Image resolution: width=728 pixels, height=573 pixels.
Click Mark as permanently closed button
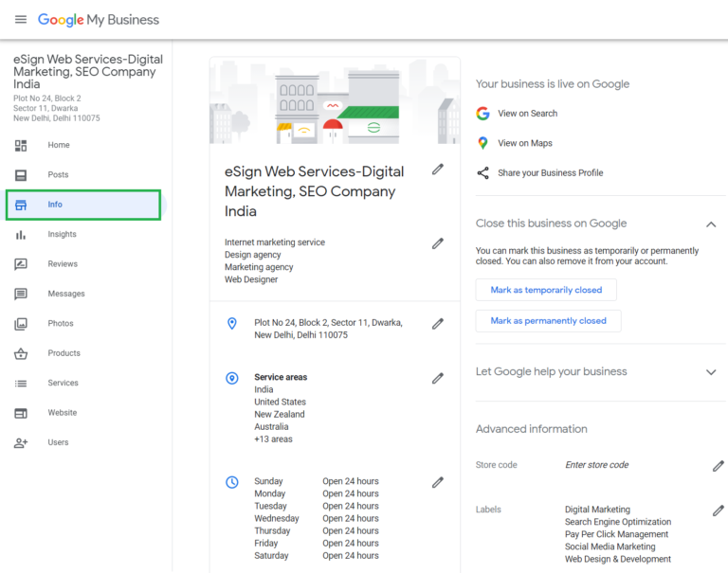click(548, 321)
